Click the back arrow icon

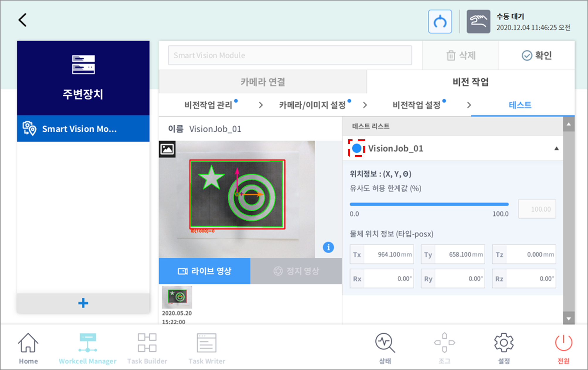[x=23, y=20]
